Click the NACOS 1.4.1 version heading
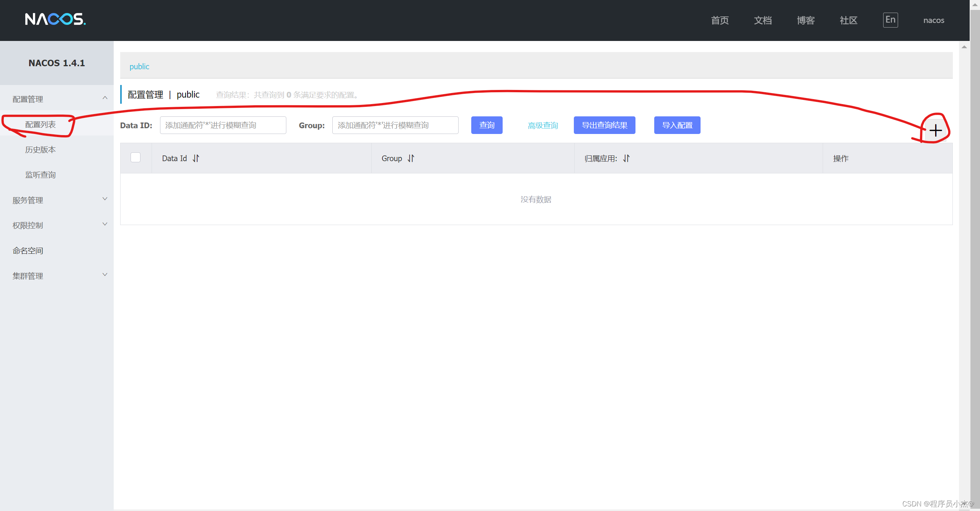The width and height of the screenshot is (980, 511). pos(57,63)
